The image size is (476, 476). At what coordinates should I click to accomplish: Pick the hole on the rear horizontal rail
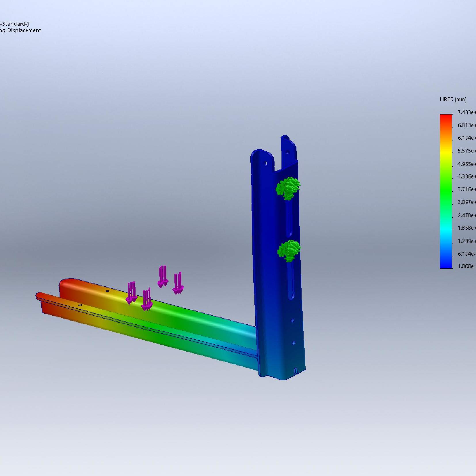click(108, 291)
